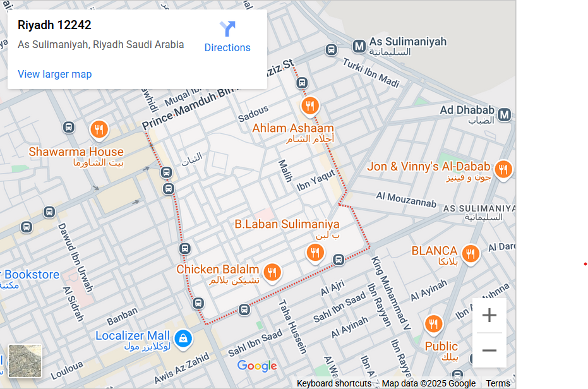Open the Terms link

498,383
